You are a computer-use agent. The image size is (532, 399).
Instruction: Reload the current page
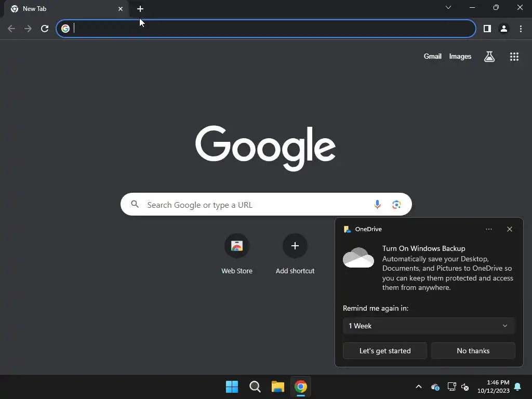click(45, 29)
